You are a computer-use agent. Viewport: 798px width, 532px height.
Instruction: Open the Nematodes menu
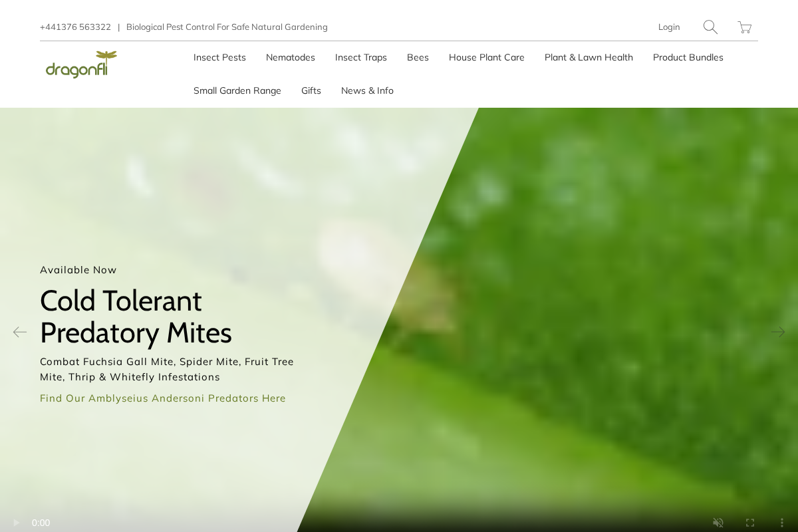[291, 57]
